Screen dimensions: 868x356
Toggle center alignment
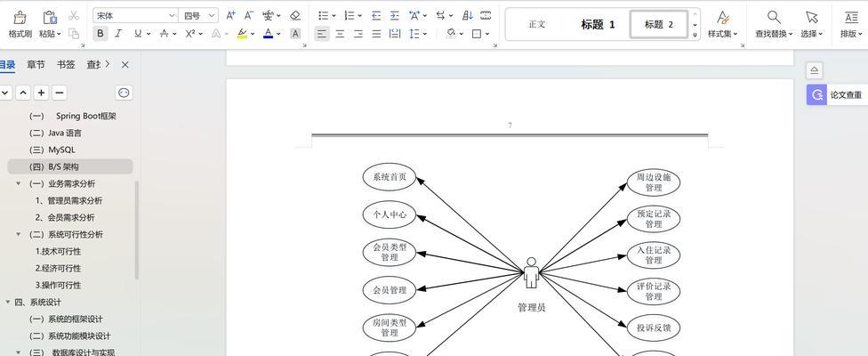[340, 34]
